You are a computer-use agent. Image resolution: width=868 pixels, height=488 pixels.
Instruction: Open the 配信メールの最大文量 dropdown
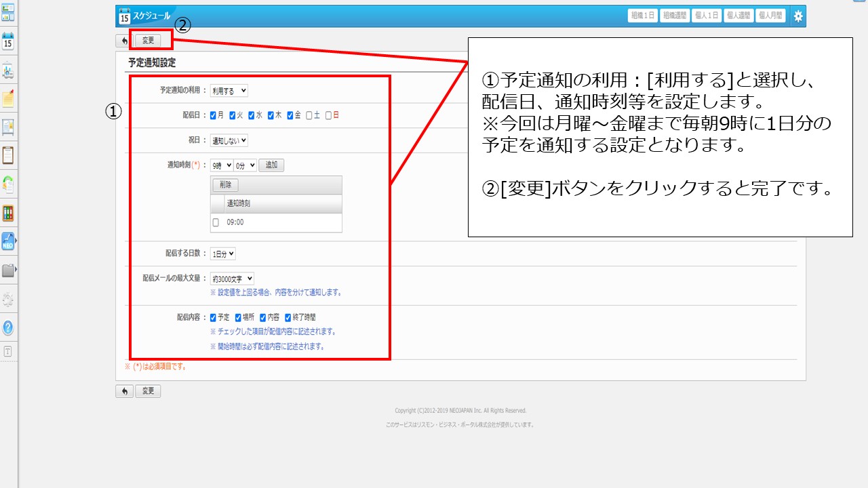click(232, 279)
